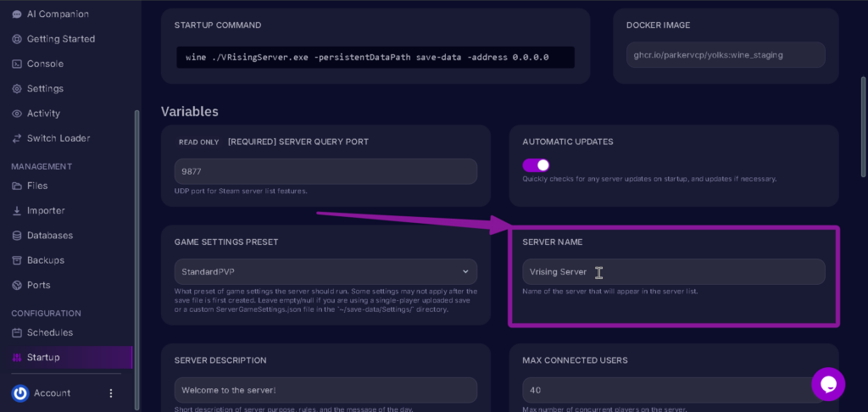Viewport: 868px width, 412px height.
Task: Open Ports section
Action: tap(39, 285)
